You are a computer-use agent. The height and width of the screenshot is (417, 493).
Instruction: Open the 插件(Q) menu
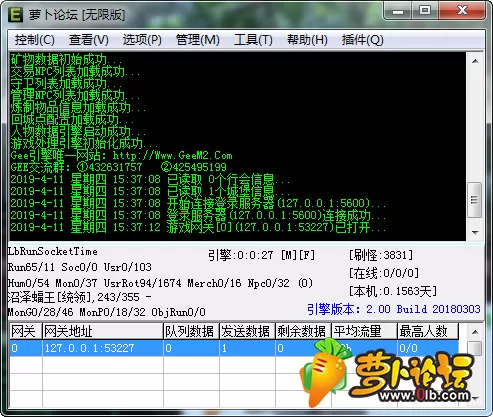point(362,40)
